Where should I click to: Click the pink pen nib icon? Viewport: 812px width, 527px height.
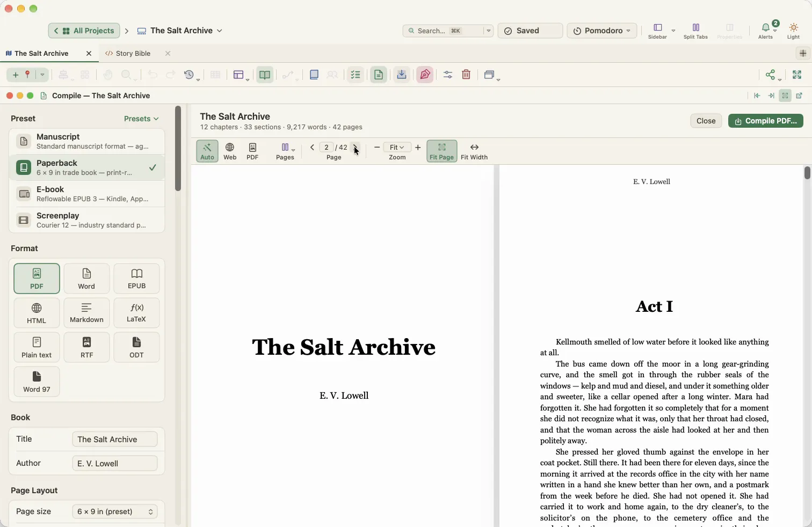pyautogui.click(x=425, y=75)
